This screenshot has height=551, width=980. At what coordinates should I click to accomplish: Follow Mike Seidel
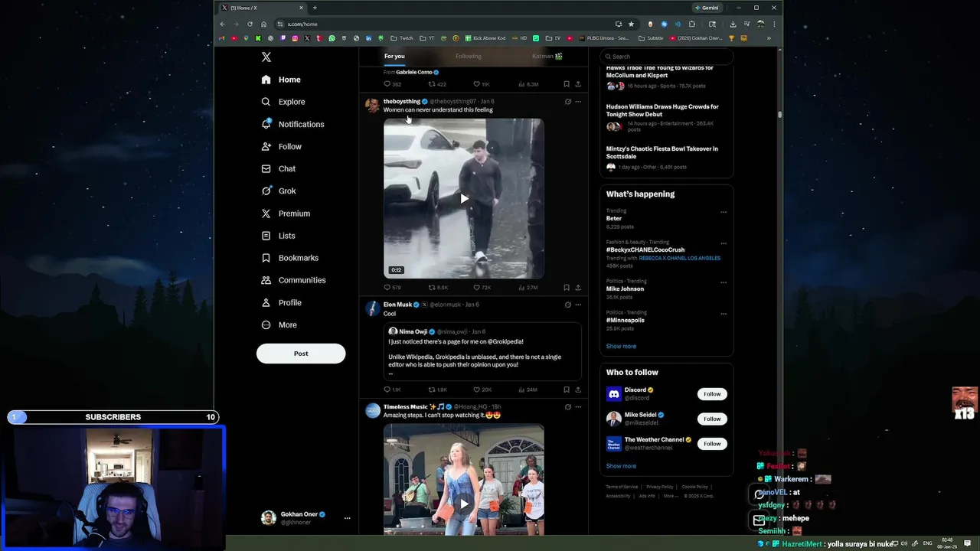coord(712,419)
